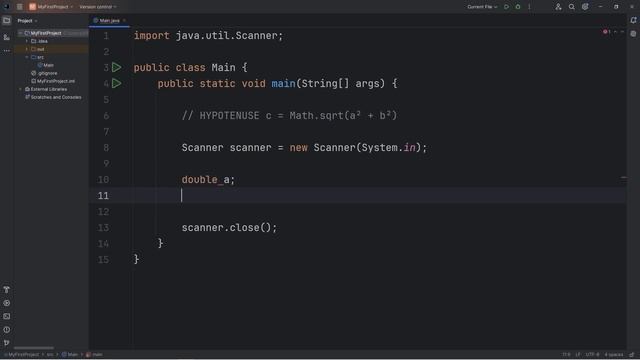Click the red error indicator in editor

point(607,32)
